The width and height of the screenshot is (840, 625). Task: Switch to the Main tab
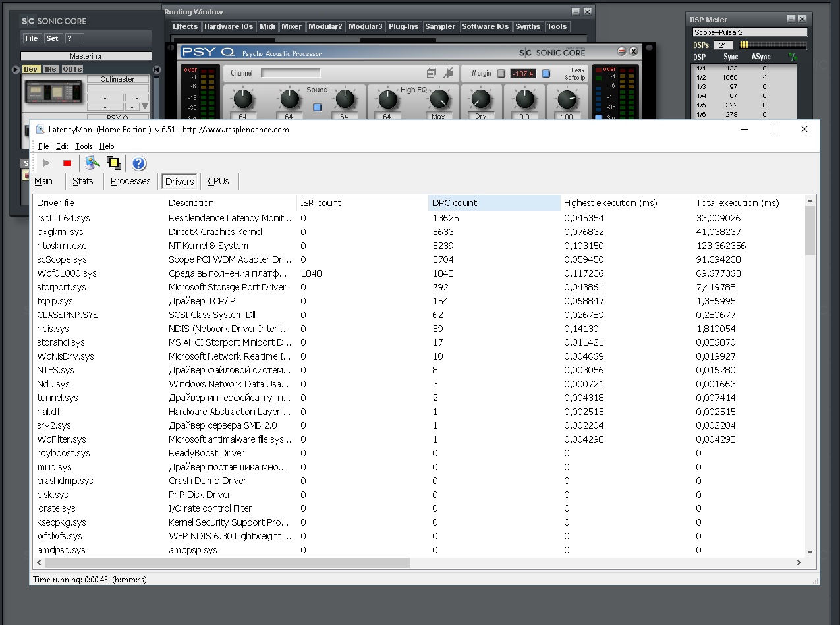tap(43, 181)
